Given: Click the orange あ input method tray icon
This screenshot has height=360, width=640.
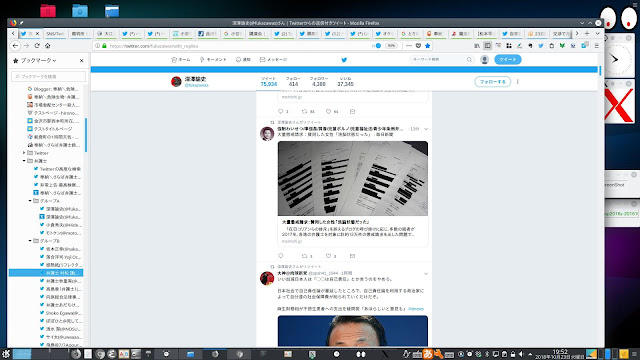Looking at the screenshot, I should [x=428, y=354].
